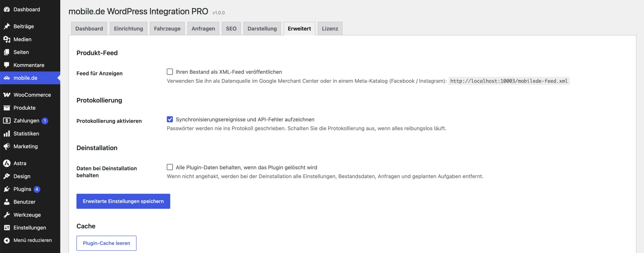Image resolution: width=644 pixels, height=253 pixels.
Task: Open the Darstellung tab
Action: pos(262,29)
